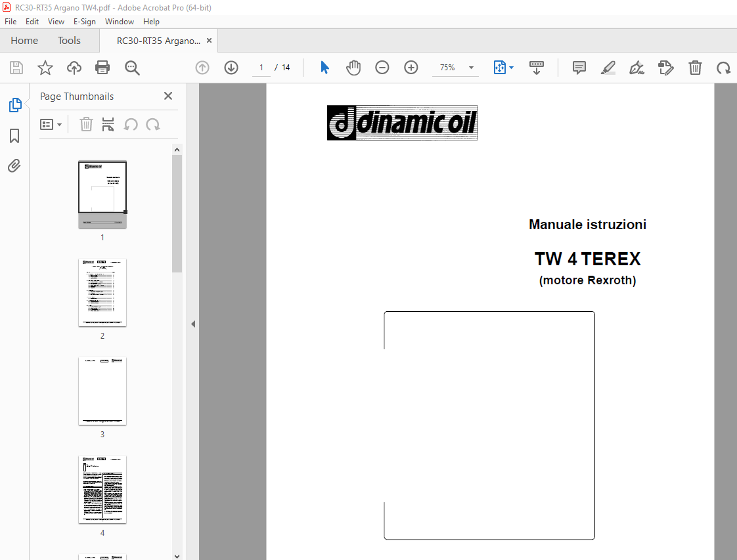Image resolution: width=737 pixels, height=560 pixels.
Task: Click the 'TW 4 TEREX' title text
Action: (x=587, y=259)
